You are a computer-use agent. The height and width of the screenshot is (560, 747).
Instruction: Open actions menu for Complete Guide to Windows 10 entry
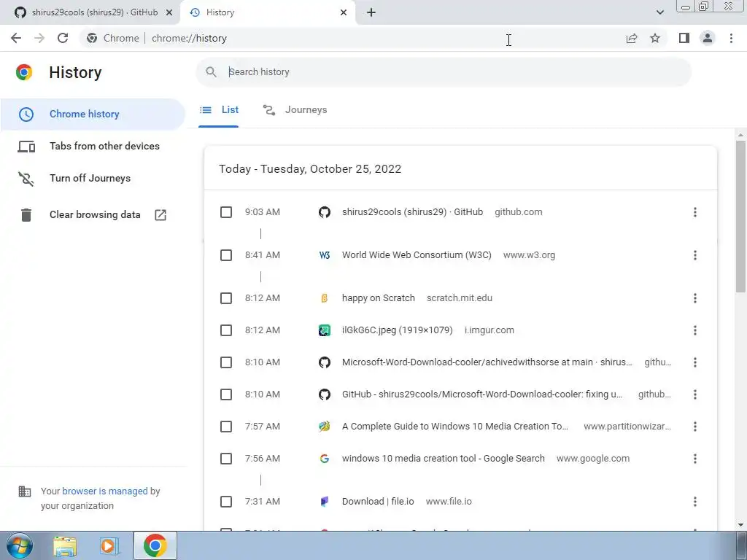point(695,426)
